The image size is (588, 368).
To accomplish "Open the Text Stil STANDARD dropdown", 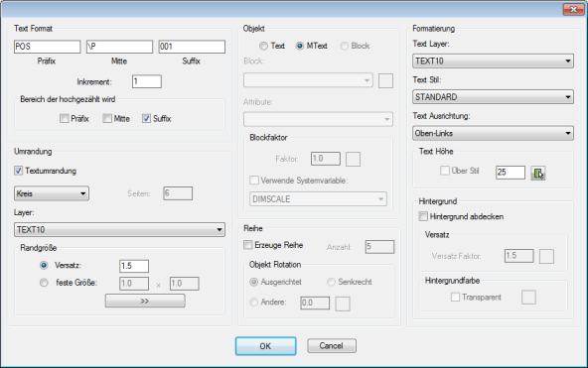I will coord(493,97).
